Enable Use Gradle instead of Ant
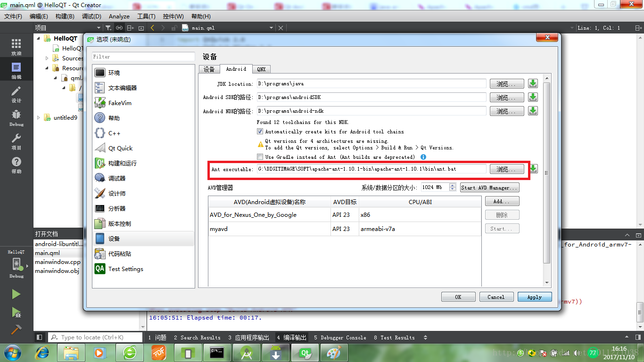The height and width of the screenshot is (362, 644). tap(260, 157)
